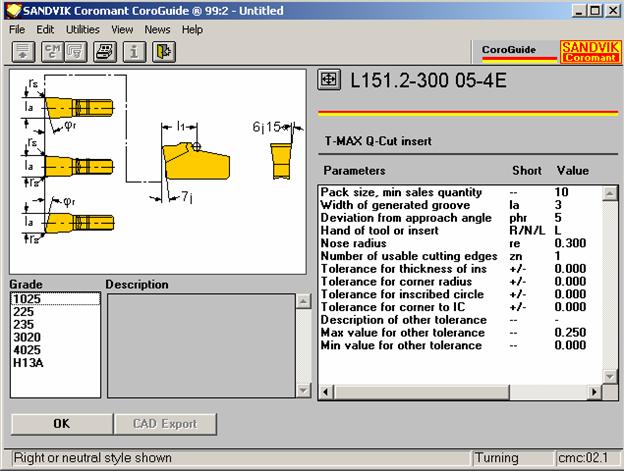Select the 'Max value for other tolerance' row
The height and width of the screenshot is (471, 624).
460,333
